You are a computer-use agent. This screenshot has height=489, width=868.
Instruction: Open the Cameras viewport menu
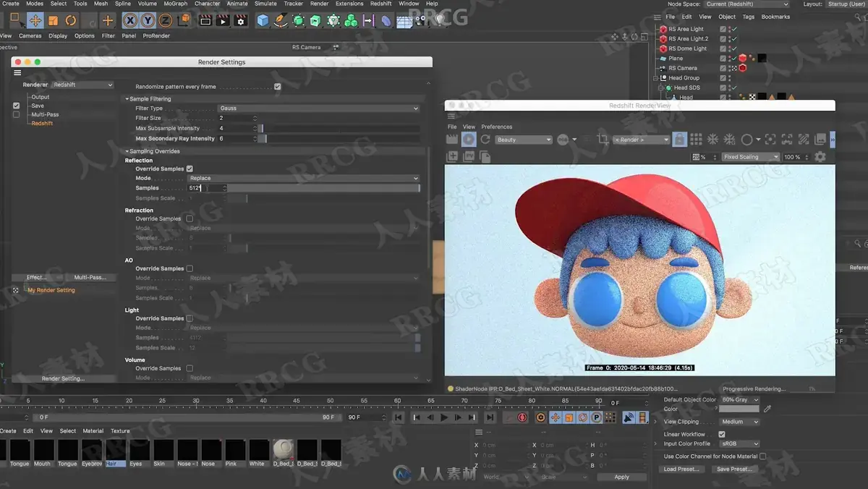pos(30,35)
